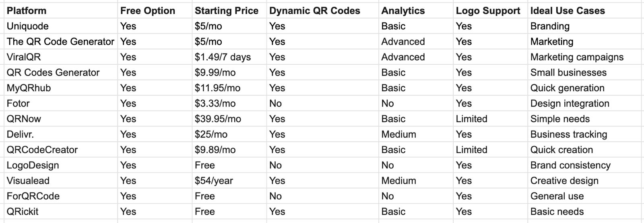The height and width of the screenshot is (223, 644).
Task: Select the Starting Price column header
Action: (x=226, y=11)
